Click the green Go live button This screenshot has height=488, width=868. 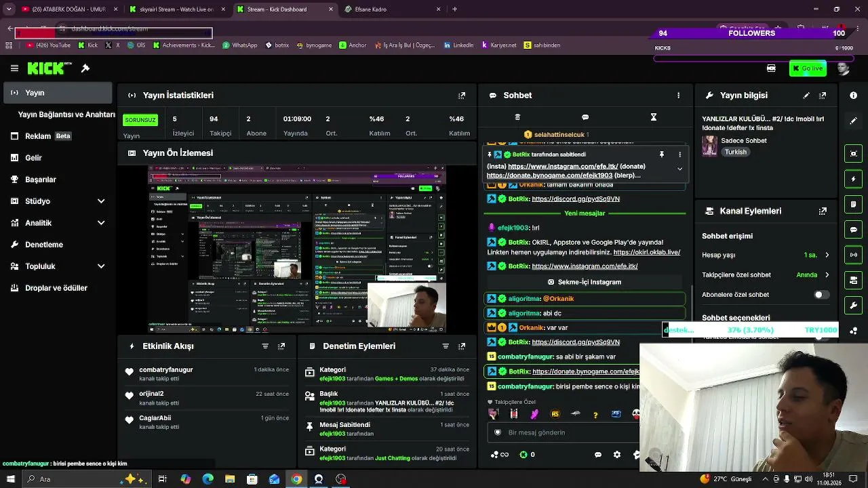click(x=808, y=68)
